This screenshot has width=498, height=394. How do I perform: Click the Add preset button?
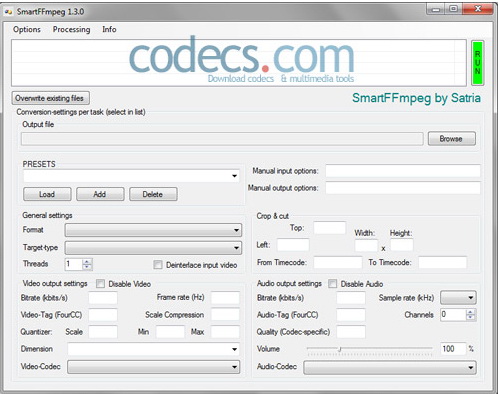(x=100, y=194)
